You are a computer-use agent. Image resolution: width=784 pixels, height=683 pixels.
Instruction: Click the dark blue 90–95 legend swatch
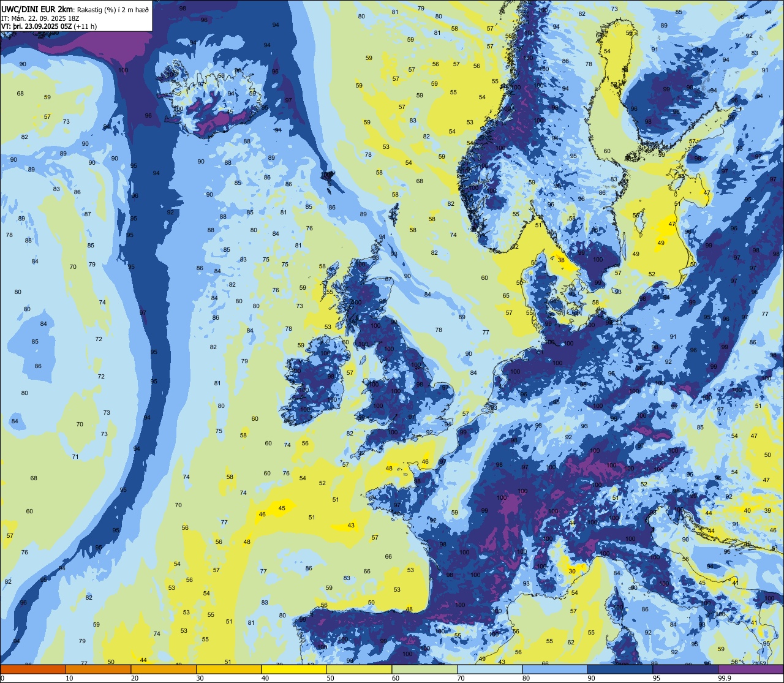[620, 670]
